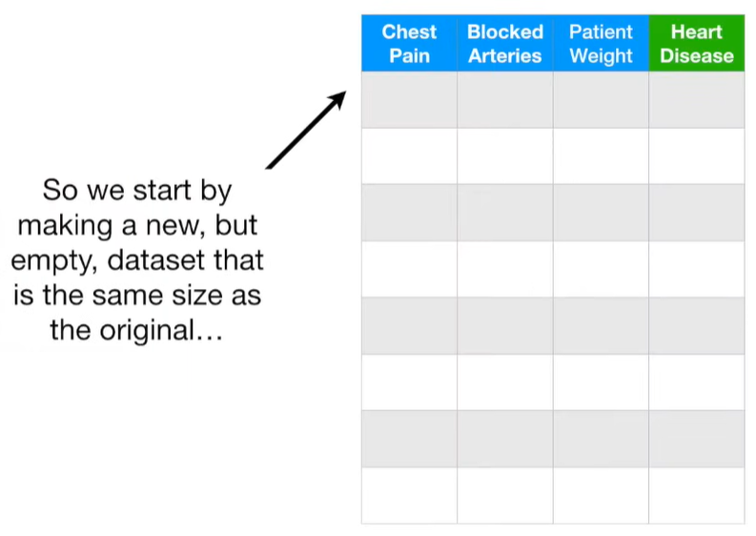Click fifth row cell under Patient Weight

601,325
